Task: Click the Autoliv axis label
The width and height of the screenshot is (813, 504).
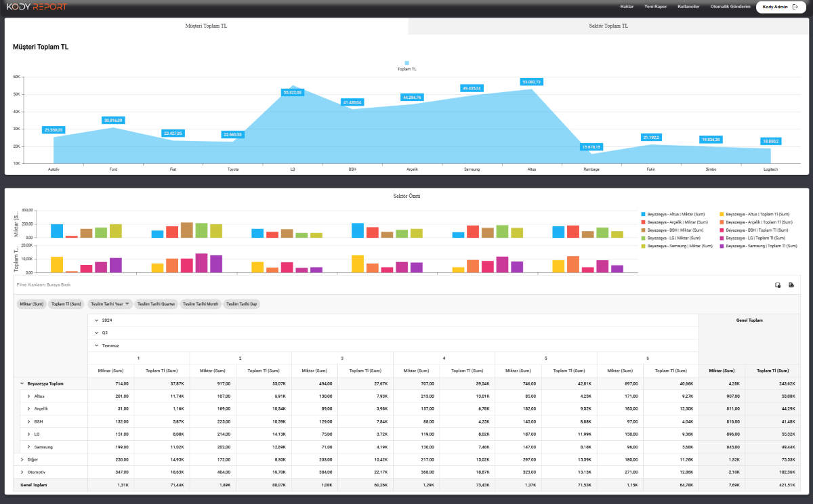Action: (x=54, y=169)
